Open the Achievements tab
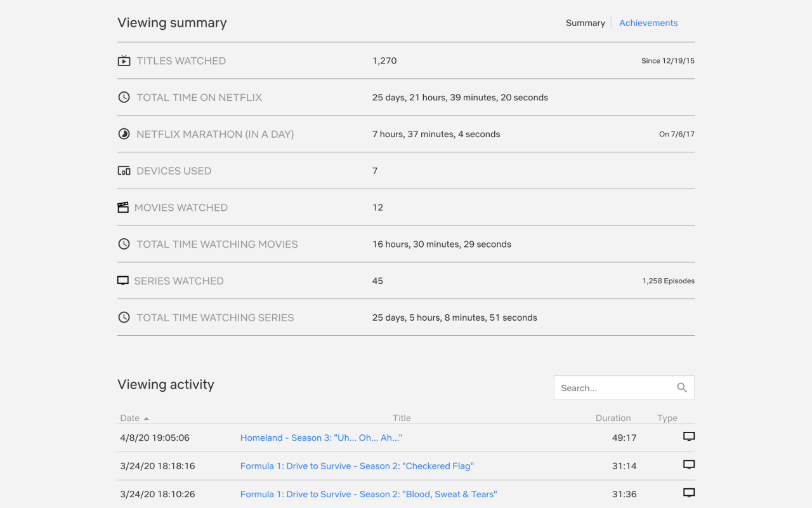 point(648,23)
